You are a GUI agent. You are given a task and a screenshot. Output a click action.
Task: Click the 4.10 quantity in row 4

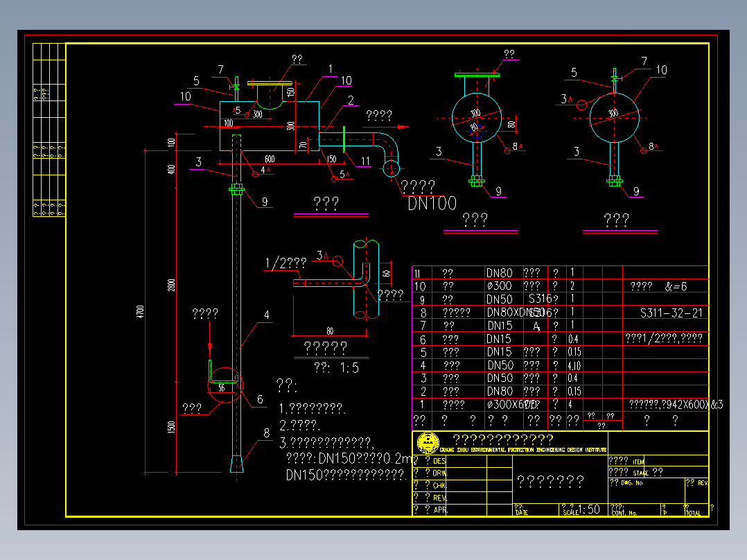pyautogui.click(x=574, y=365)
